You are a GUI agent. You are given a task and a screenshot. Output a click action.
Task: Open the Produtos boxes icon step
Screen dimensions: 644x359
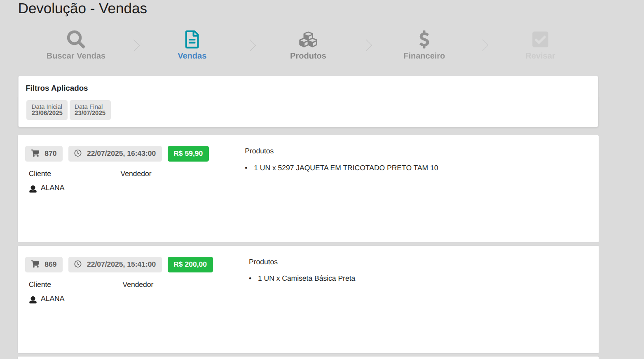pyautogui.click(x=308, y=40)
